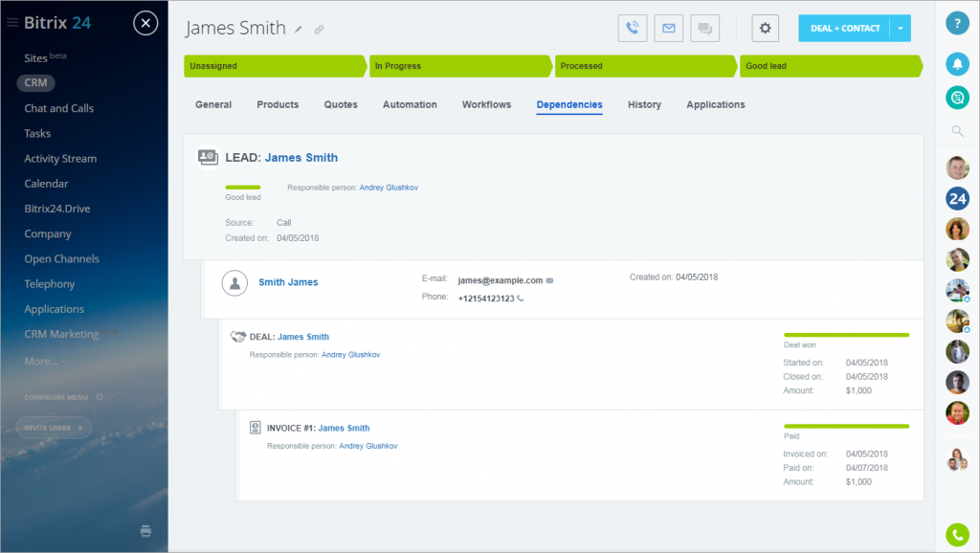
Task: Open notifications bell icon
Action: [x=957, y=64]
